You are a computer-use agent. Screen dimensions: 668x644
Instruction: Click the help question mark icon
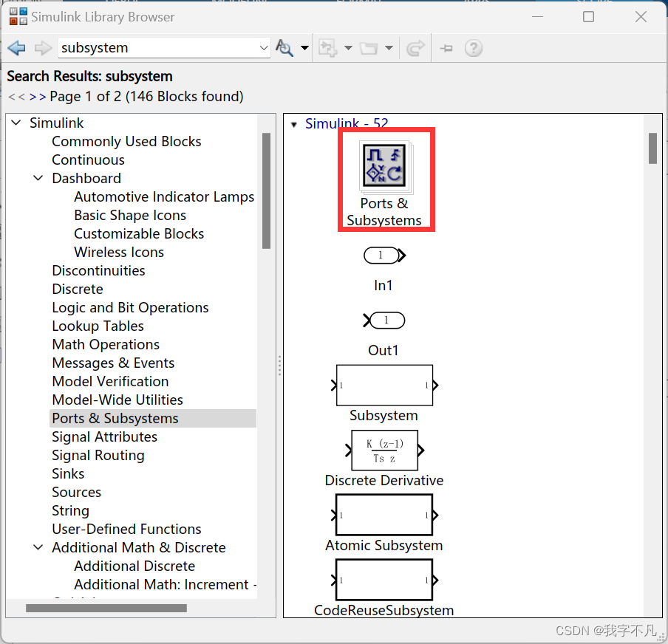[474, 48]
